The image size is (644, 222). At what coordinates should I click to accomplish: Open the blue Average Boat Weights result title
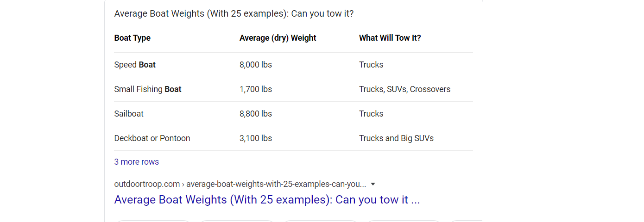click(x=267, y=200)
